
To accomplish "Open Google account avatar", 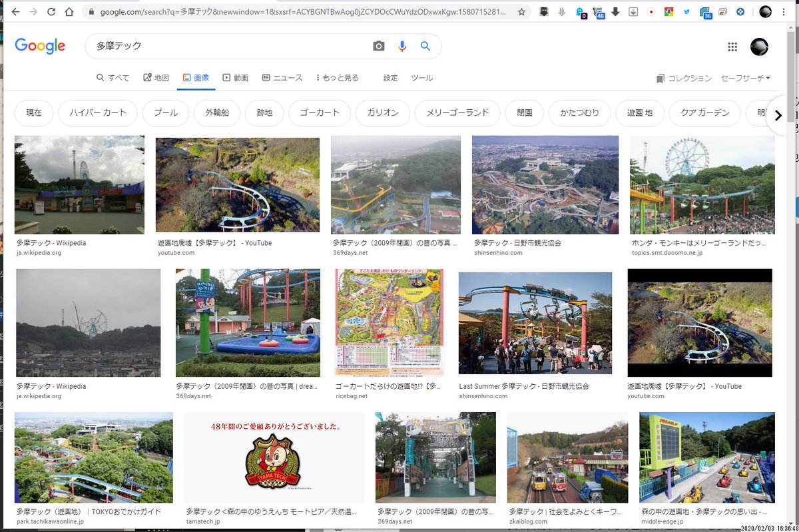I will tap(759, 47).
